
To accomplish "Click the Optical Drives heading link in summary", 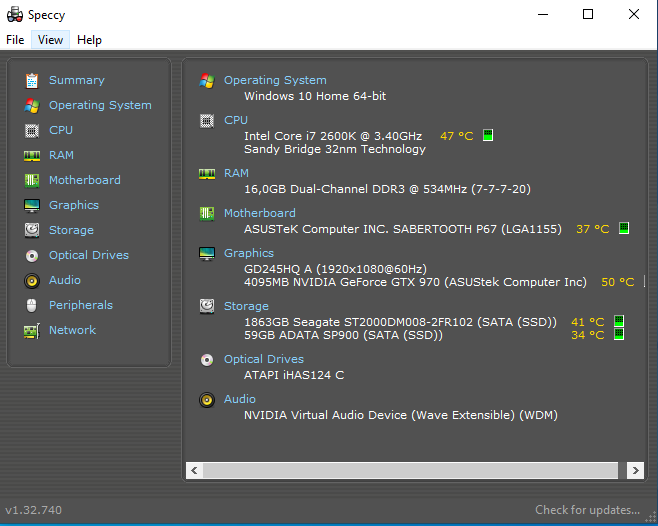I will coord(264,359).
